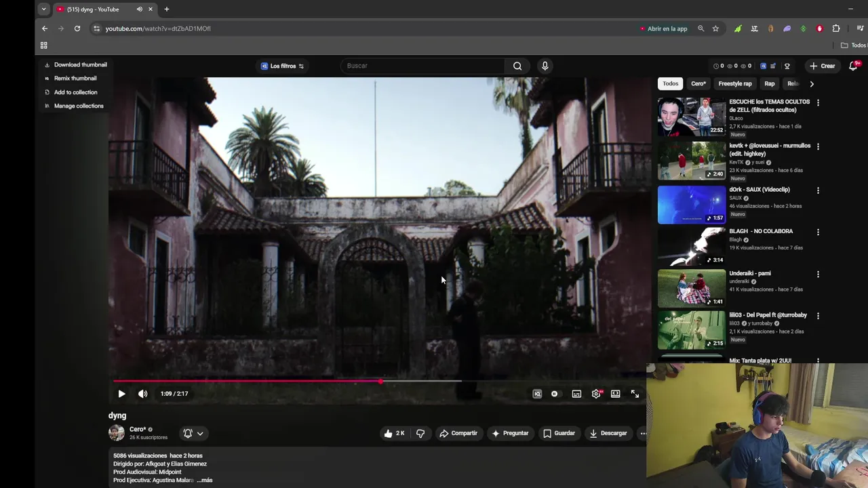Open options menu for d0rk - SAUX video

pos(818,190)
